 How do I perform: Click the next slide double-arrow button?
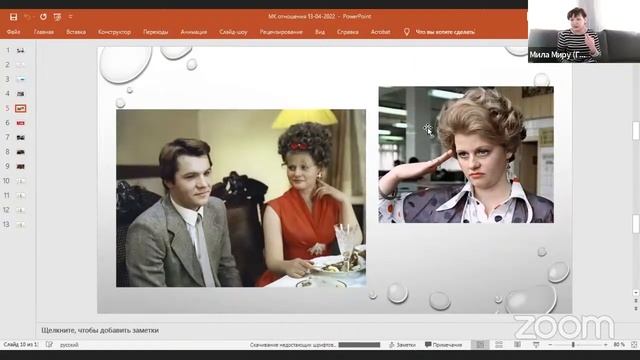pos(636,309)
